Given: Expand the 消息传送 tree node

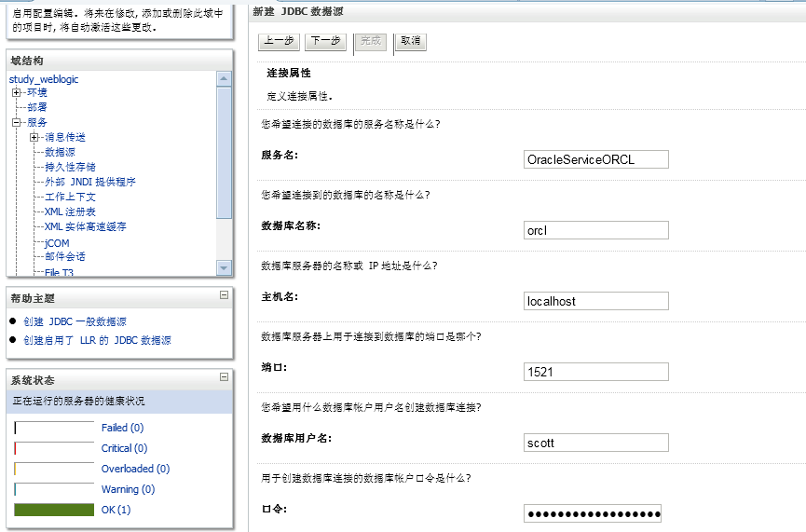Looking at the screenshot, I should pyautogui.click(x=34, y=137).
